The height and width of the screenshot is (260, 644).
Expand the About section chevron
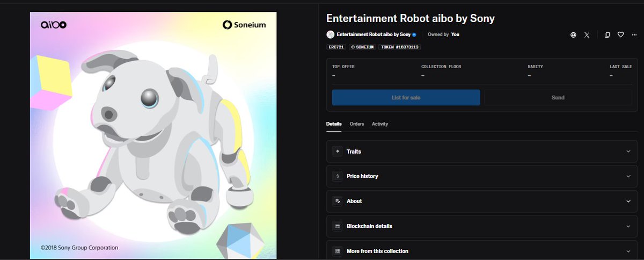pos(628,201)
